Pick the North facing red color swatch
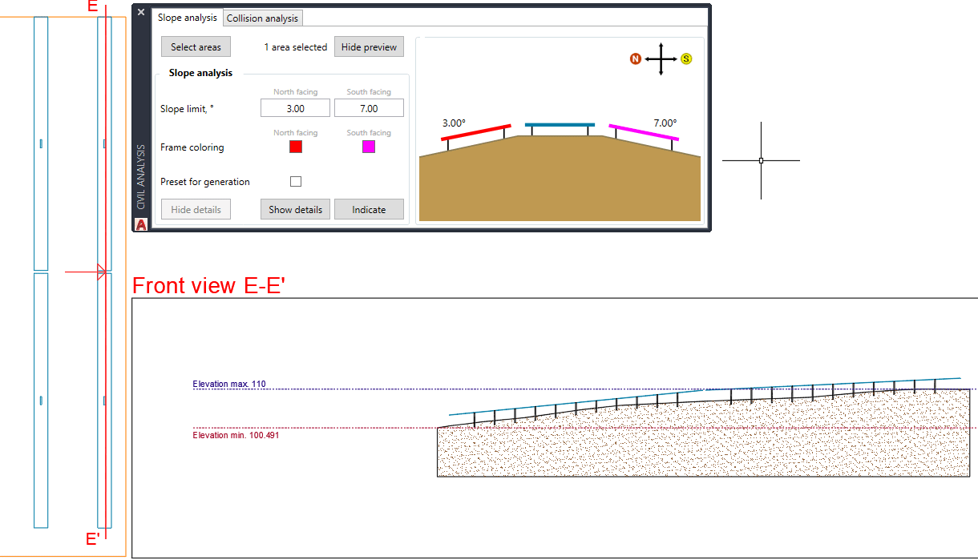This screenshot has width=978, height=560. tap(296, 147)
